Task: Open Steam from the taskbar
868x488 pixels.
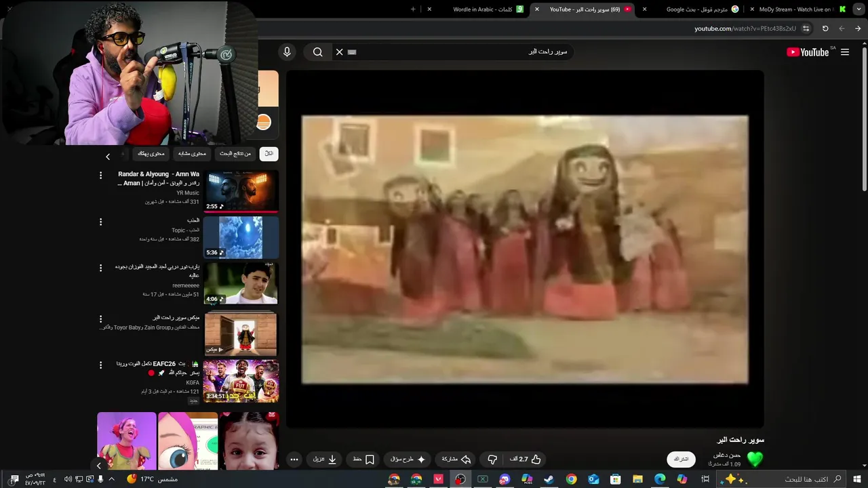Action: 549,479
